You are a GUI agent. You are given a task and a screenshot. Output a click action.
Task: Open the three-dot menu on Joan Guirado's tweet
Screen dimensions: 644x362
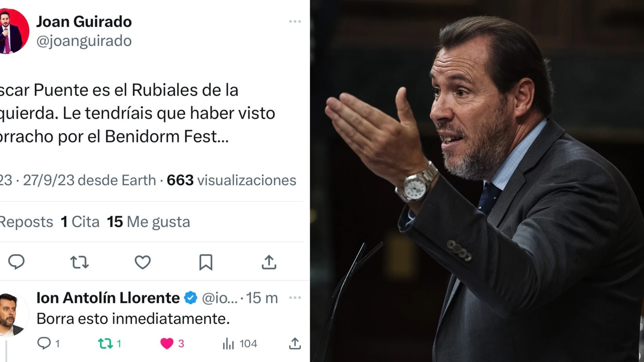coord(295,21)
